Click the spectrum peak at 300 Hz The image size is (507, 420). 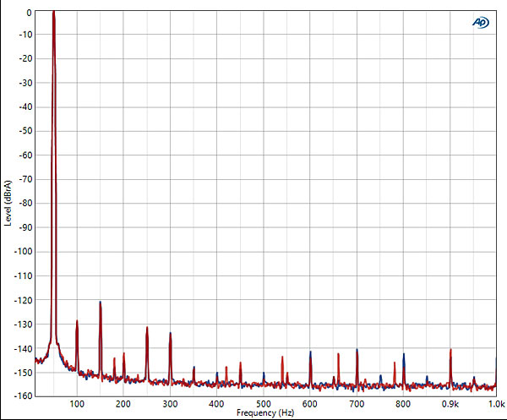[x=170, y=333]
